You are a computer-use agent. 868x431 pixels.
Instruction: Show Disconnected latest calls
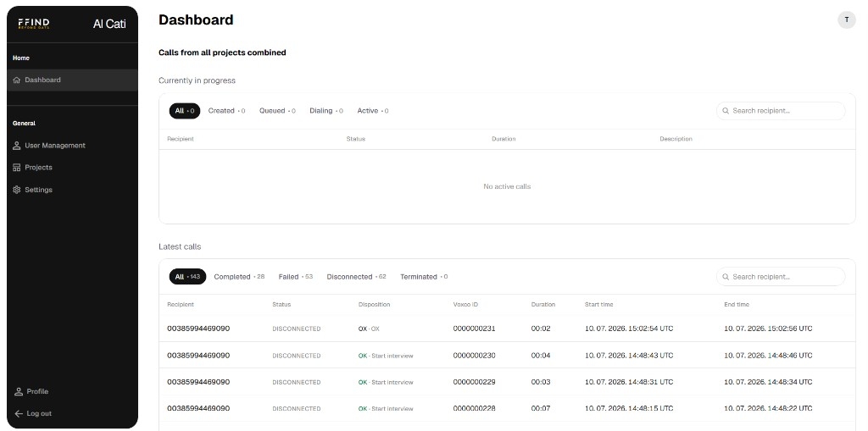pos(356,277)
